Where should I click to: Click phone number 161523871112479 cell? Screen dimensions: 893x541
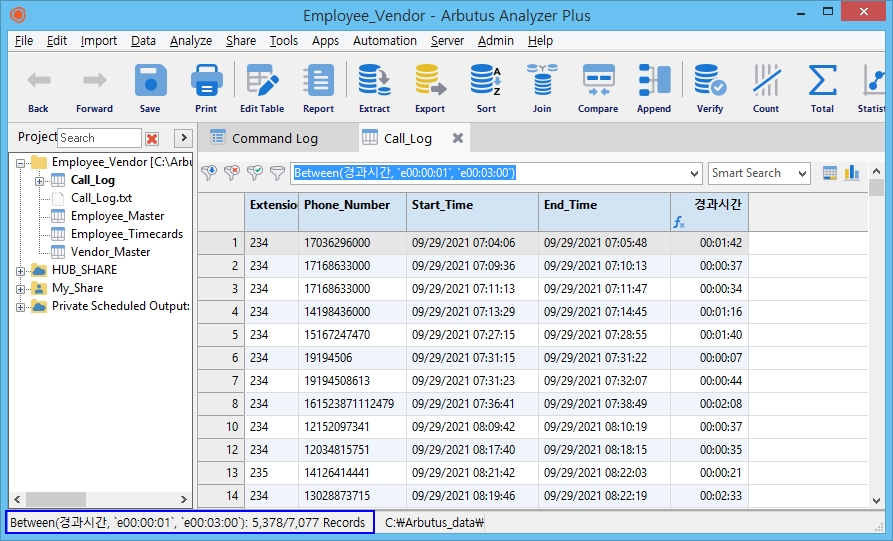pyautogui.click(x=353, y=404)
